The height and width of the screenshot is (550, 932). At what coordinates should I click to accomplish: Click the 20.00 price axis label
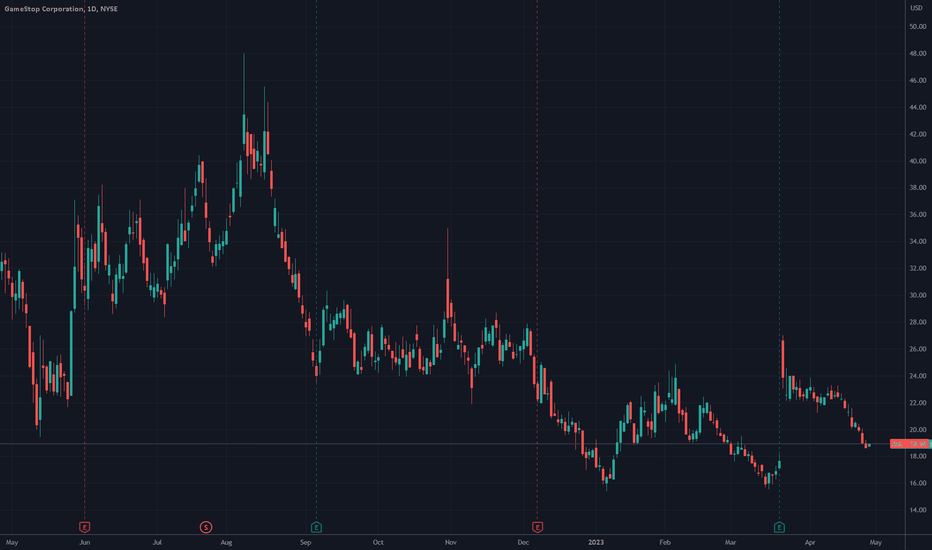[917, 429]
